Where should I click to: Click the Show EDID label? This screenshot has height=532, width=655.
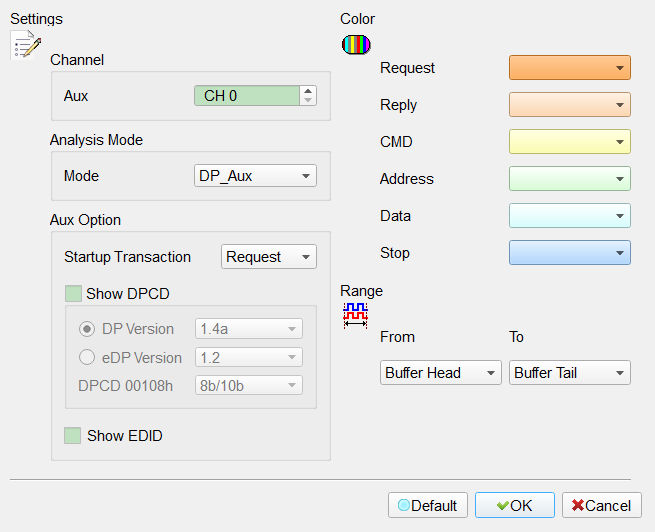(124, 436)
